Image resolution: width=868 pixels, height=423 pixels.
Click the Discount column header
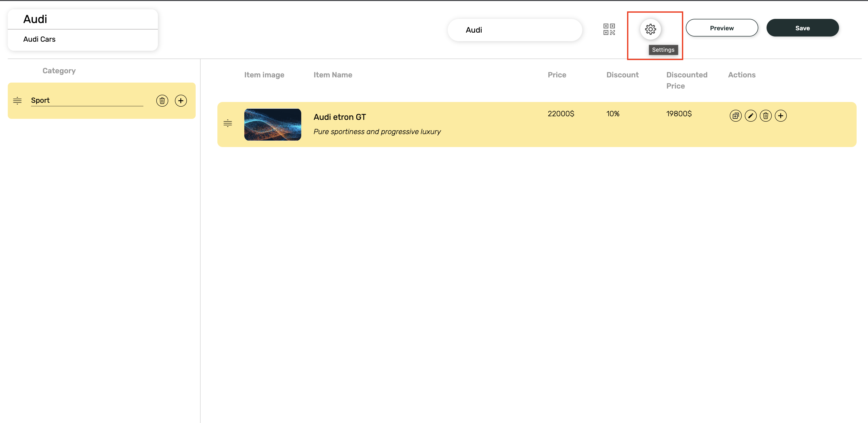pyautogui.click(x=622, y=75)
